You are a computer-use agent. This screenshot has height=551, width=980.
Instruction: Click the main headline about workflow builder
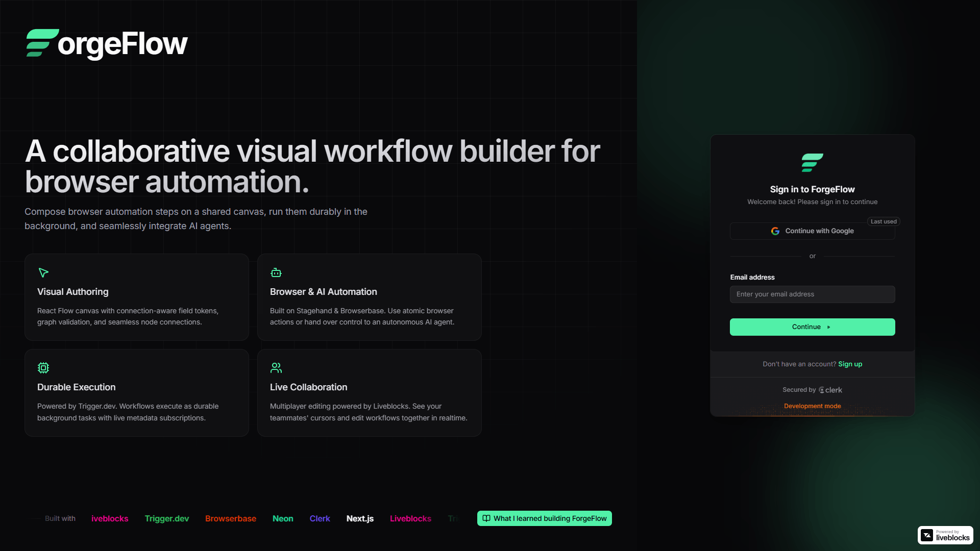(x=312, y=166)
